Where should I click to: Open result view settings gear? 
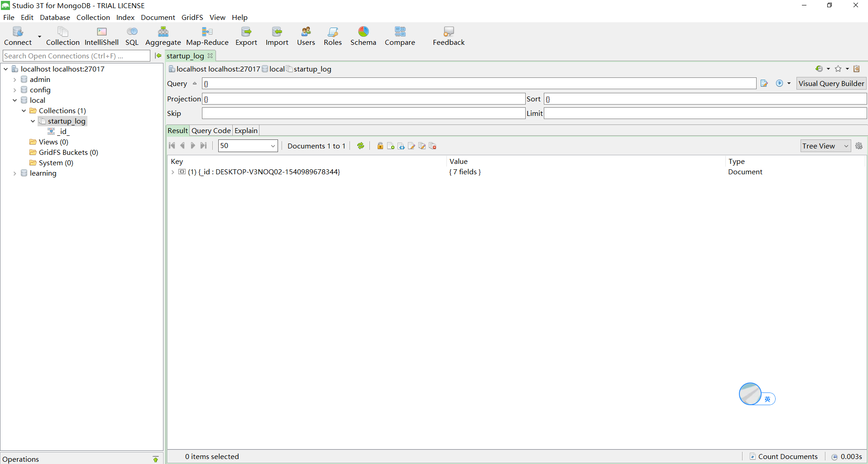click(859, 146)
